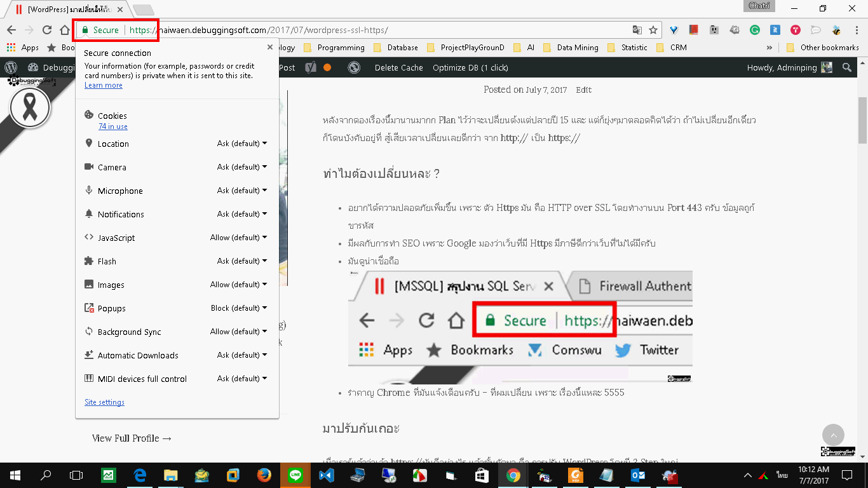The image size is (868, 488).
Task: Open the Database bookmarks folder
Action: (x=396, y=48)
